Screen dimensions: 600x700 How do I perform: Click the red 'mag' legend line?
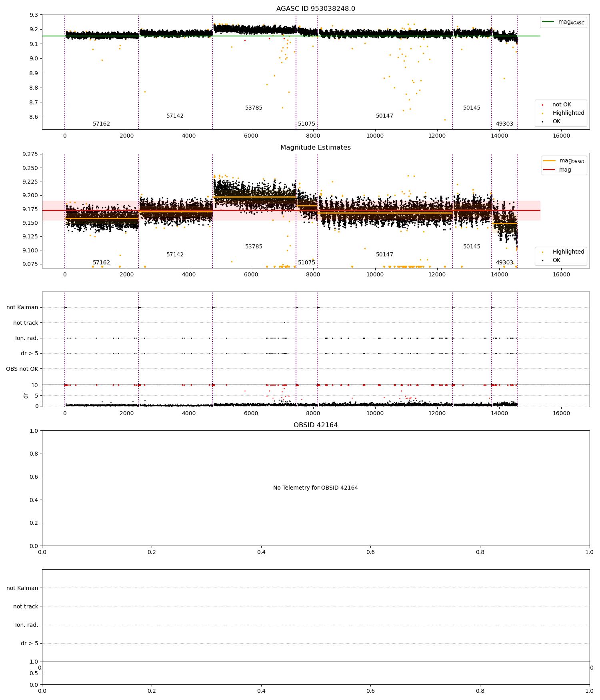[x=550, y=170]
